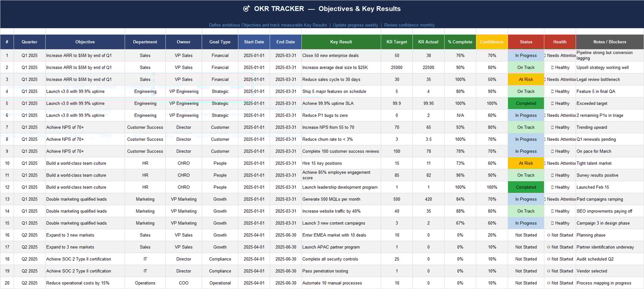The height and width of the screenshot is (289, 644).
Task: Select the Completed status on the uptime SLA row
Action: (526, 103)
